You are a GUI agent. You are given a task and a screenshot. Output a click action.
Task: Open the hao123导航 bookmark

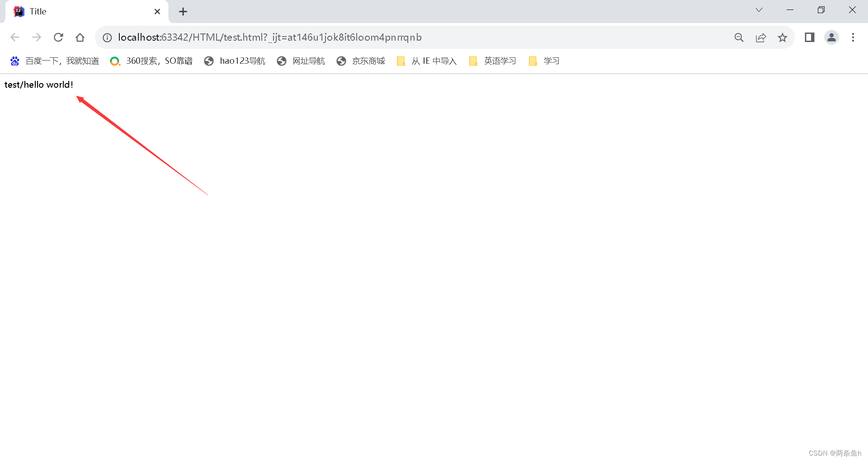[x=235, y=61]
